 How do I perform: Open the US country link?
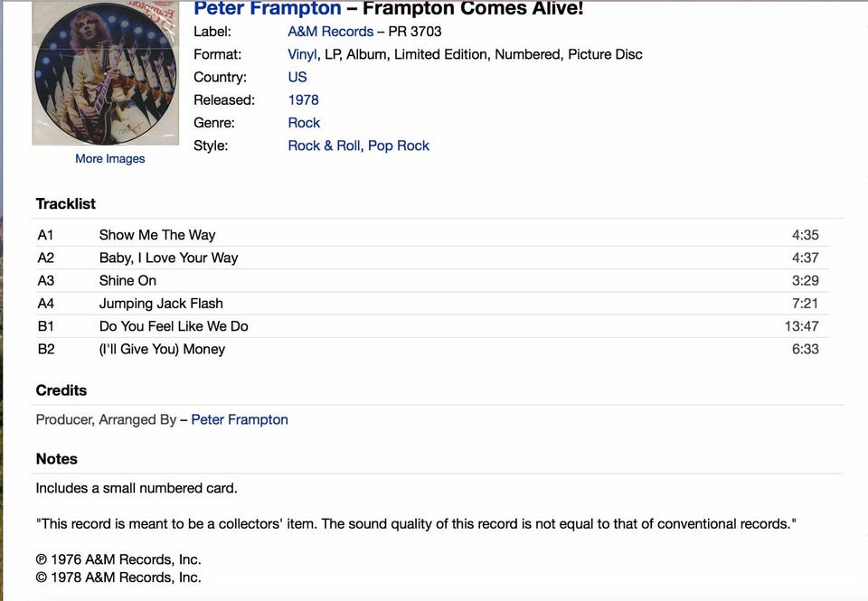coord(297,77)
